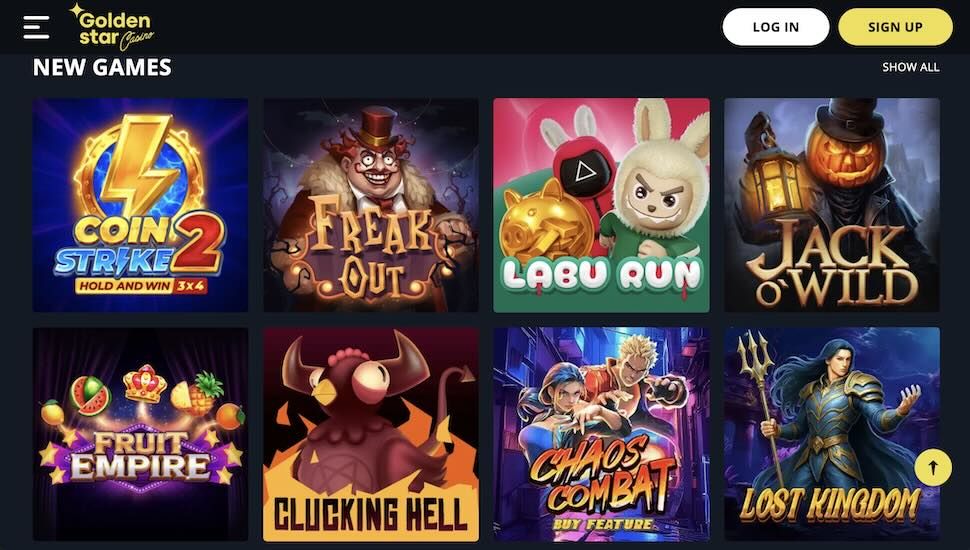Viewport: 970px width, 550px height.
Task: Click the Hold and Win 3x4 badge
Action: click(x=141, y=285)
